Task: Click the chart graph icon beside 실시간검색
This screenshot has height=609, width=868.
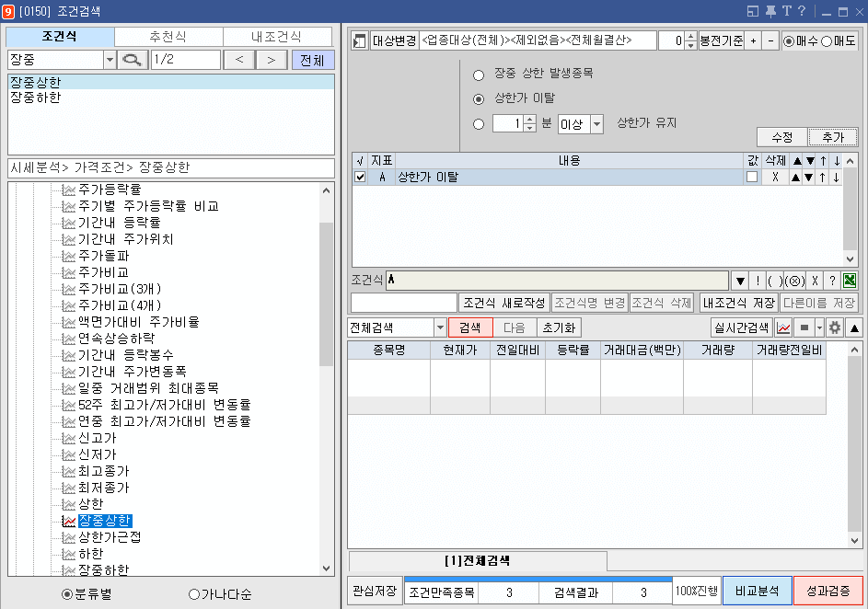Action: (783, 327)
